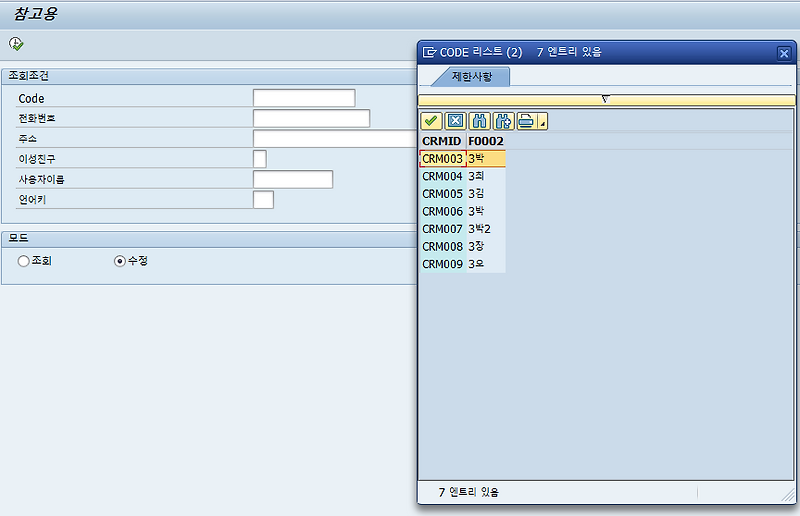Close the CODE 리스트 popup

[784, 53]
